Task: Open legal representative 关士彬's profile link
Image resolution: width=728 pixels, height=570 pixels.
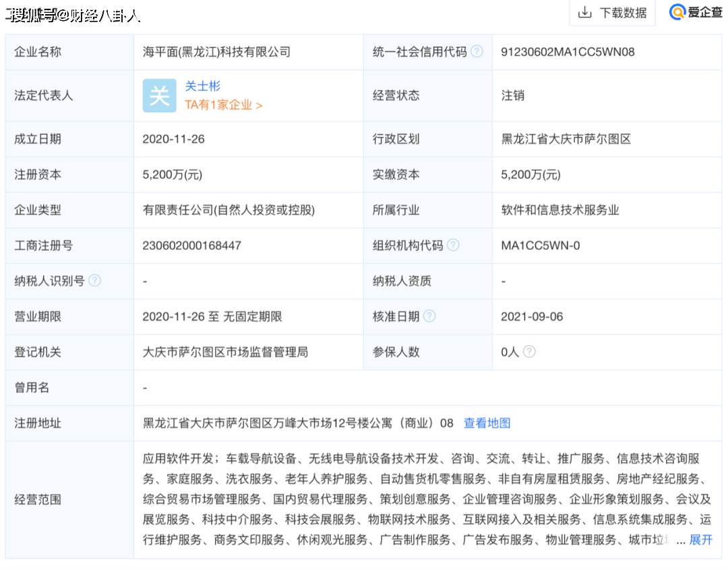Action: [203, 86]
